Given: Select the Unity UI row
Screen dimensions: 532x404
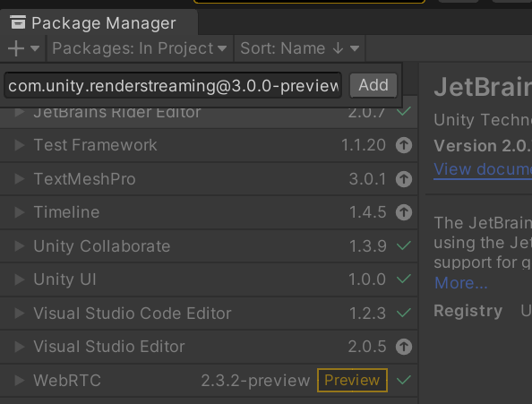Looking at the screenshot, I should pyautogui.click(x=209, y=279).
